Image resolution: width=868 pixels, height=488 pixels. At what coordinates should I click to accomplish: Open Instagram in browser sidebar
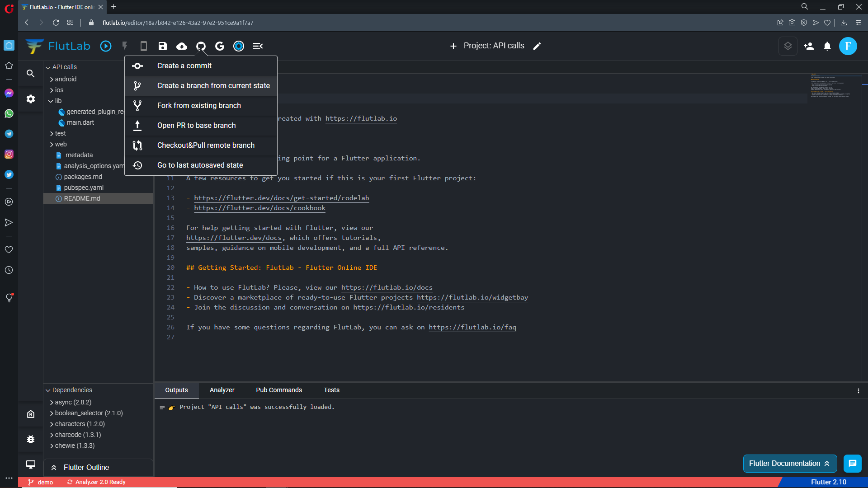(x=9, y=154)
